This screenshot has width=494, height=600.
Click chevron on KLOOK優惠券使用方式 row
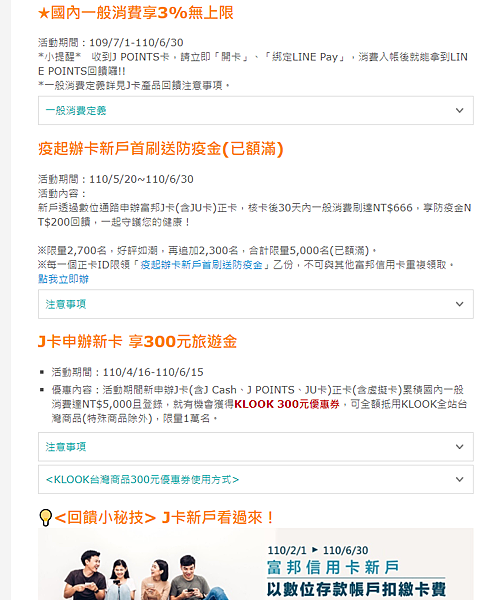[x=460, y=479]
